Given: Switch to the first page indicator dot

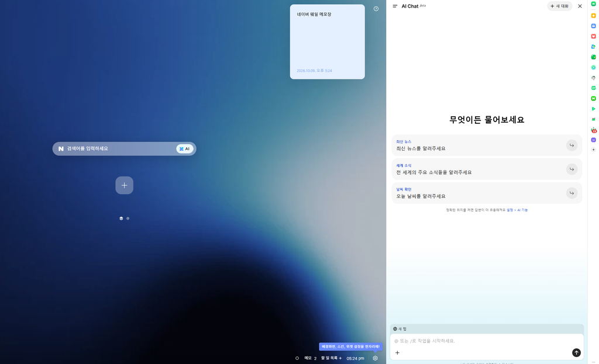Looking at the screenshot, I should coord(121,219).
